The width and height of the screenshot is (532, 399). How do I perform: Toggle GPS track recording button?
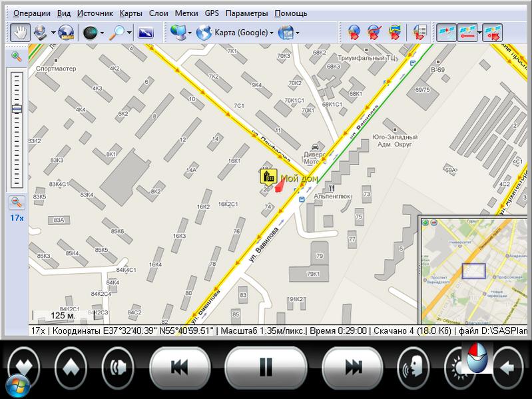pos(469,32)
